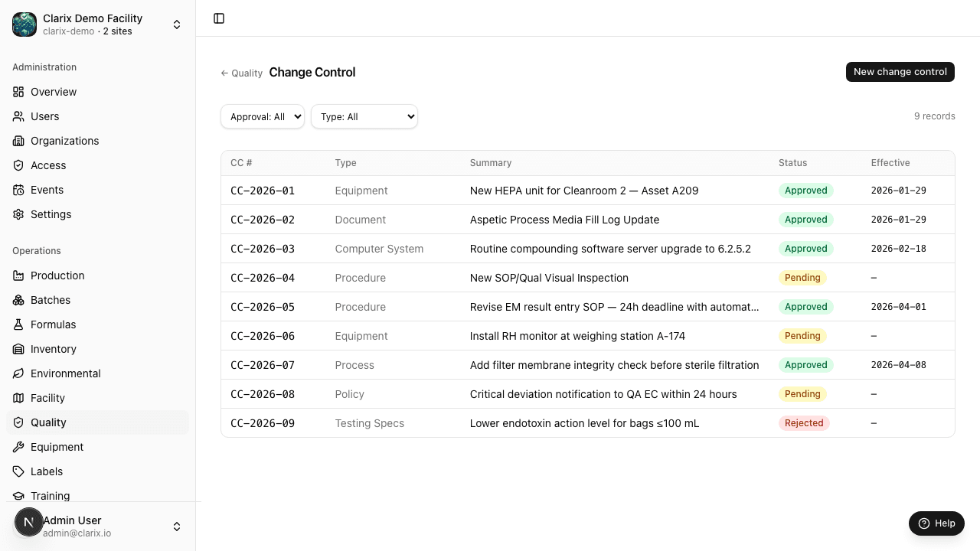
Task: Click the Settings gear icon
Action: 18,214
